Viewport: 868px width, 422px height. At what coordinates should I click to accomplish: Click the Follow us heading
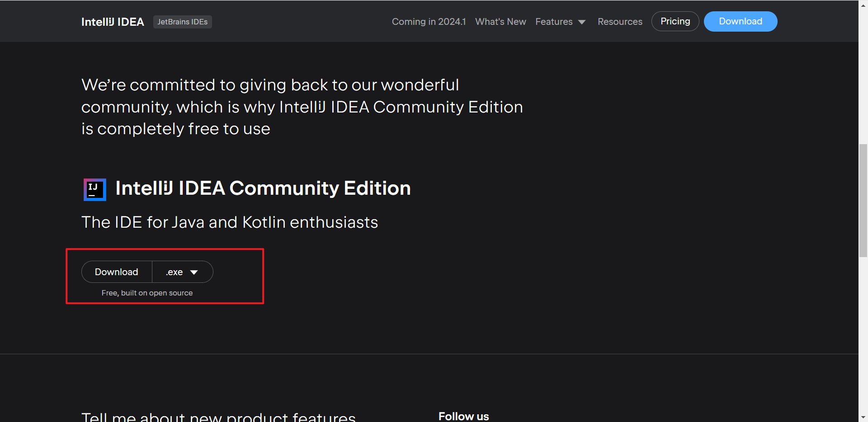(x=463, y=416)
